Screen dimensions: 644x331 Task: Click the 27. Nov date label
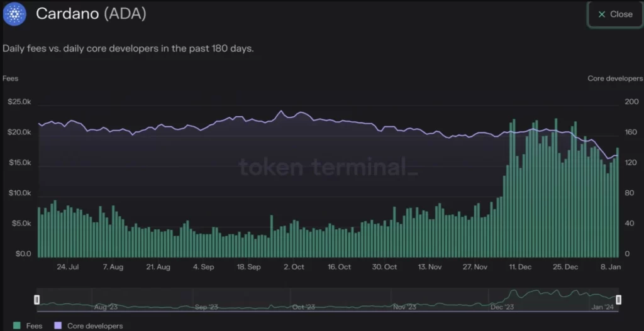[x=475, y=266]
